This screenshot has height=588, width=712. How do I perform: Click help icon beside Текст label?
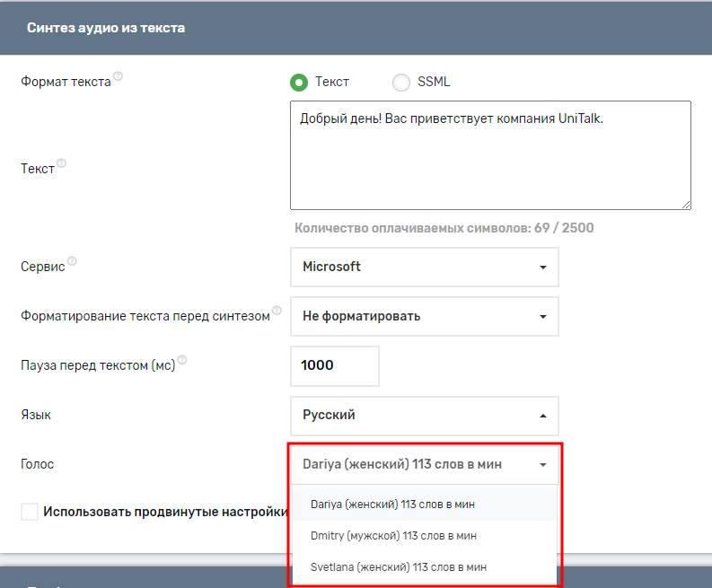pos(61,164)
